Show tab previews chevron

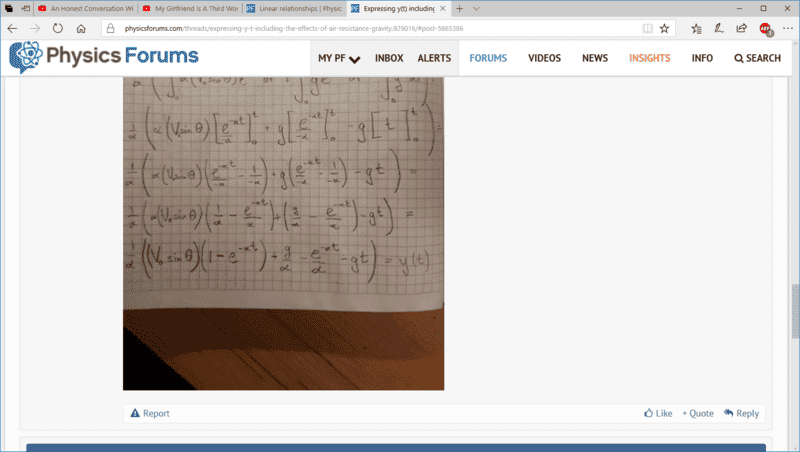pyautogui.click(x=476, y=8)
